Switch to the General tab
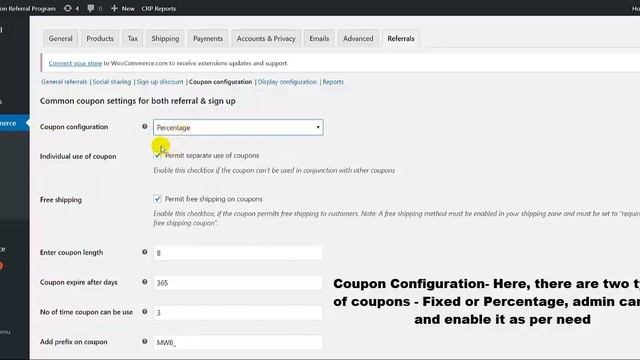 pyautogui.click(x=60, y=38)
